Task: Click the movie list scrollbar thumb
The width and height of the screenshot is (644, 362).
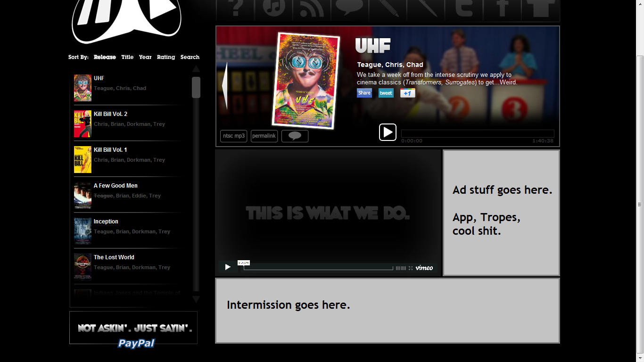Action: tap(196, 87)
